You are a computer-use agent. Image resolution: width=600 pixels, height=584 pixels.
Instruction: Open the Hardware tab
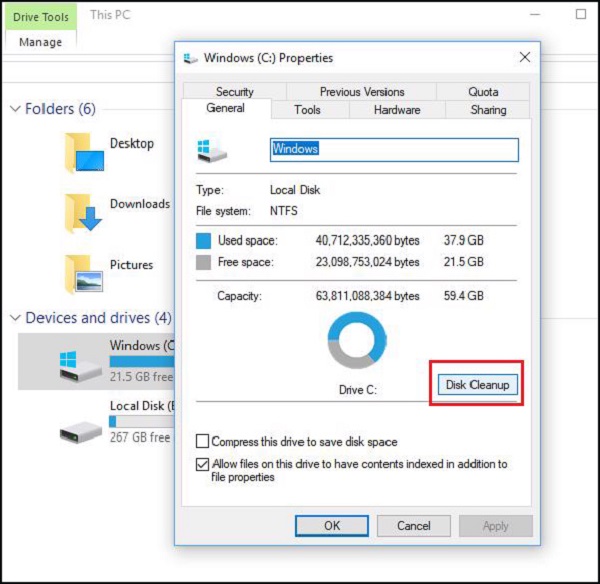pos(397,110)
